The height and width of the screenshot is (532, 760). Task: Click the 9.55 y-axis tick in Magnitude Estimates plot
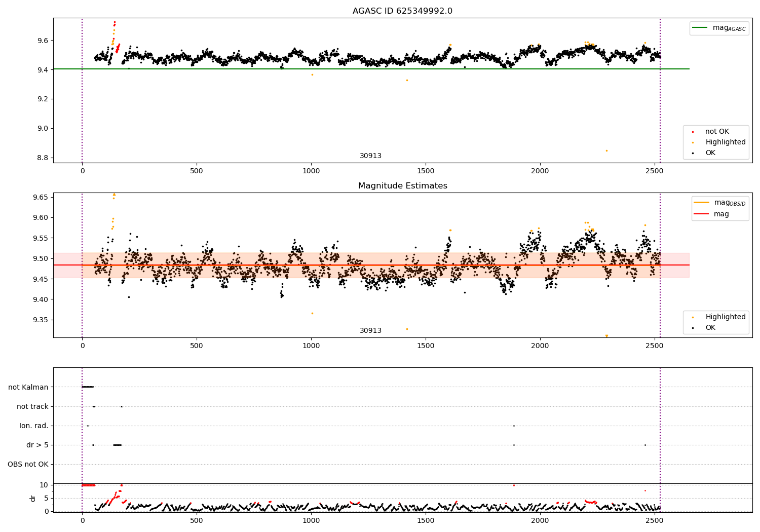[x=40, y=238]
